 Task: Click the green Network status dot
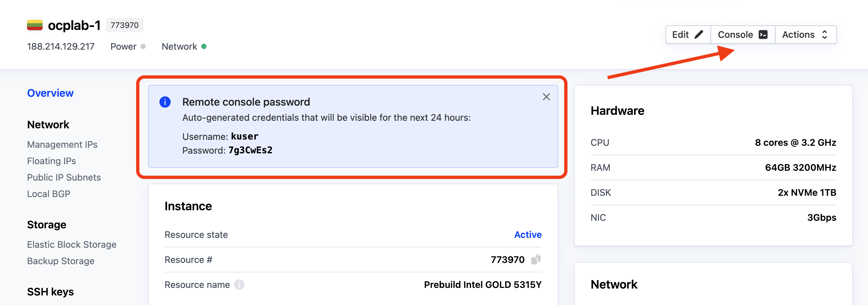[204, 46]
